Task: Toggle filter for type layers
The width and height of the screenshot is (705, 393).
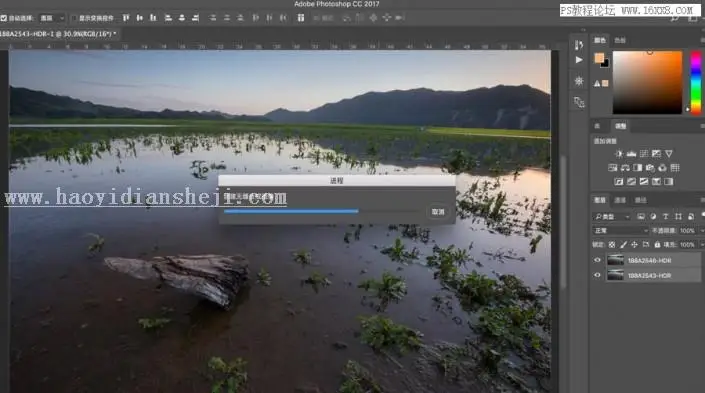Action: click(666, 217)
